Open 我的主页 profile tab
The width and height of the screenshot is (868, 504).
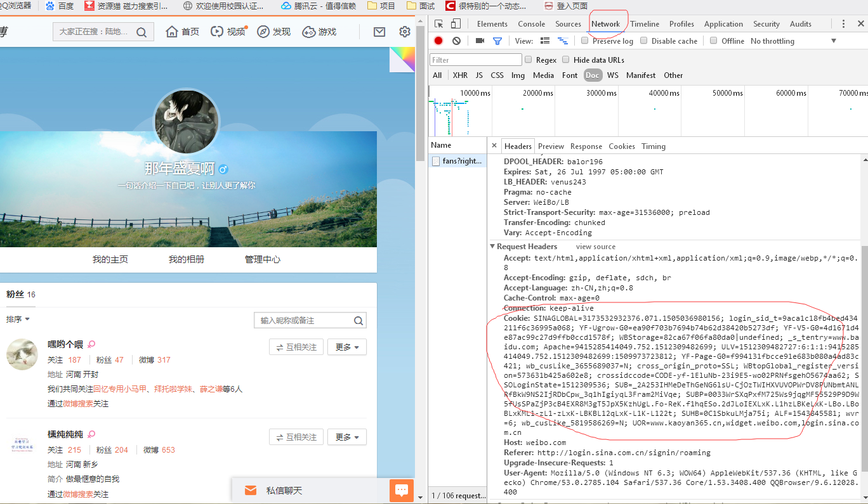[x=110, y=259]
